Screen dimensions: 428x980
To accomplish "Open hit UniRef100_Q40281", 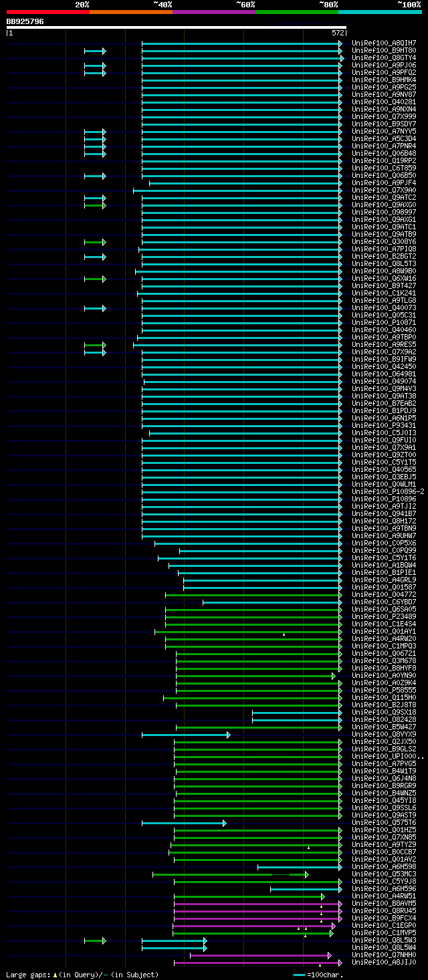I will (384, 102).
